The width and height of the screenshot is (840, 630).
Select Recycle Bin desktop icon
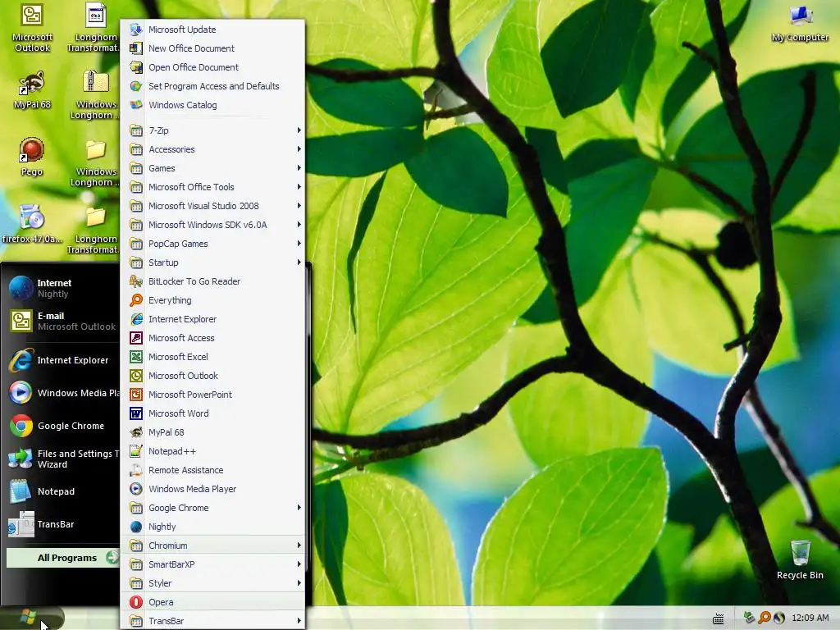801,560
